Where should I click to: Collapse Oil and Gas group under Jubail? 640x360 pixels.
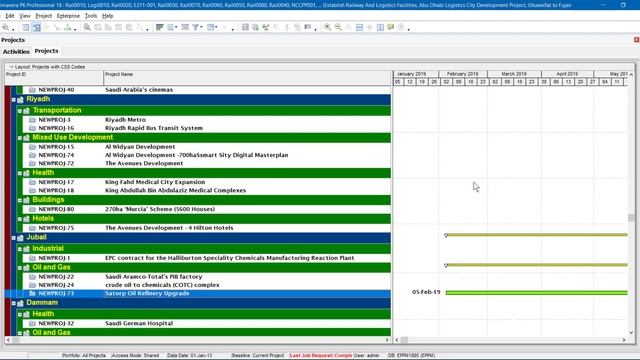[x=20, y=268]
